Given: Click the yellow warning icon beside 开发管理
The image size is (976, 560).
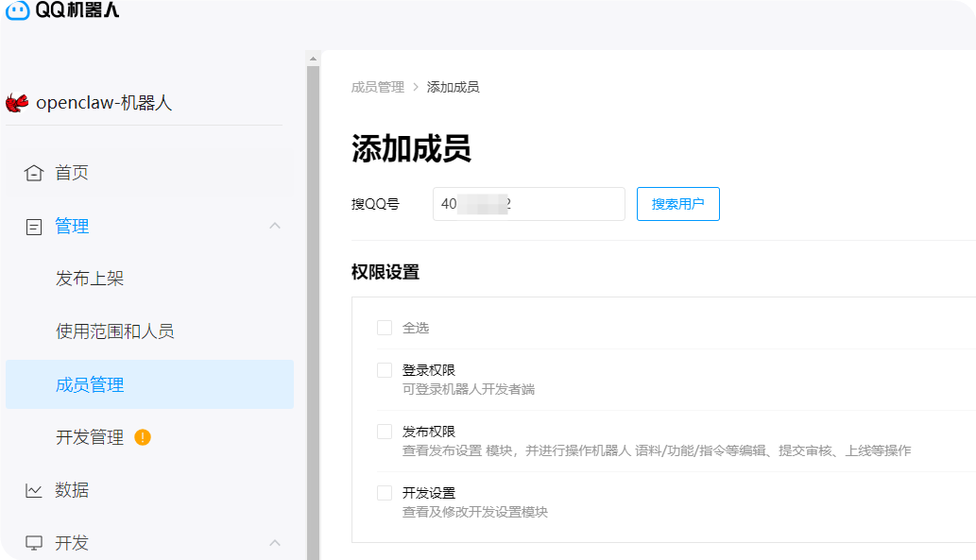Looking at the screenshot, I should click(x=144, y=437).
